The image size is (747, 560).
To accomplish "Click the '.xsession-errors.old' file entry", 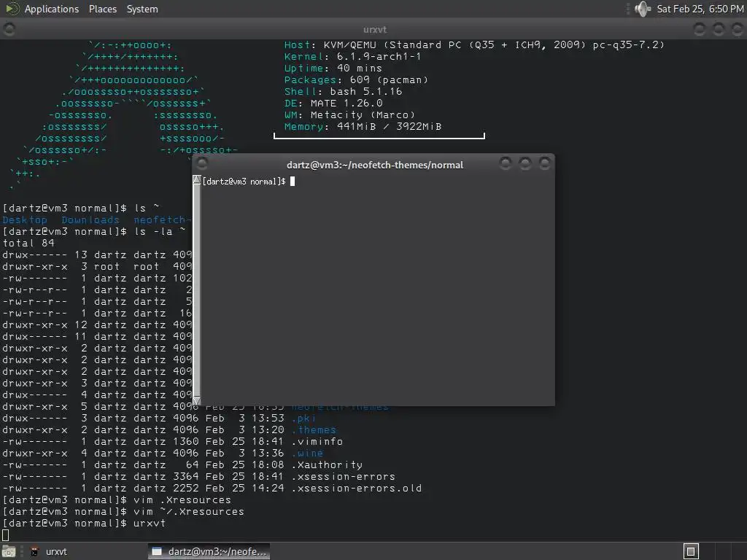I will click(356, 488).
